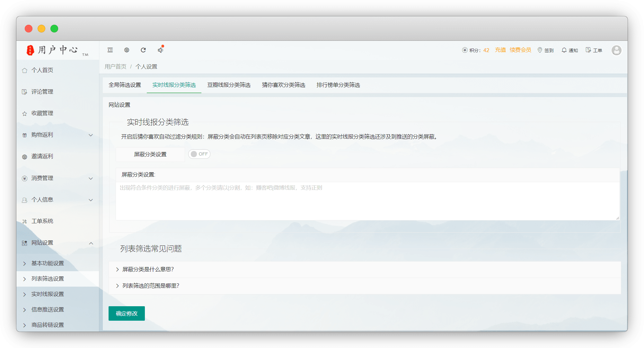644x348 pixels.
Task: Expand the 列表筛选的范围是哪里 FAQ item
Action: [x=150, y=286]
